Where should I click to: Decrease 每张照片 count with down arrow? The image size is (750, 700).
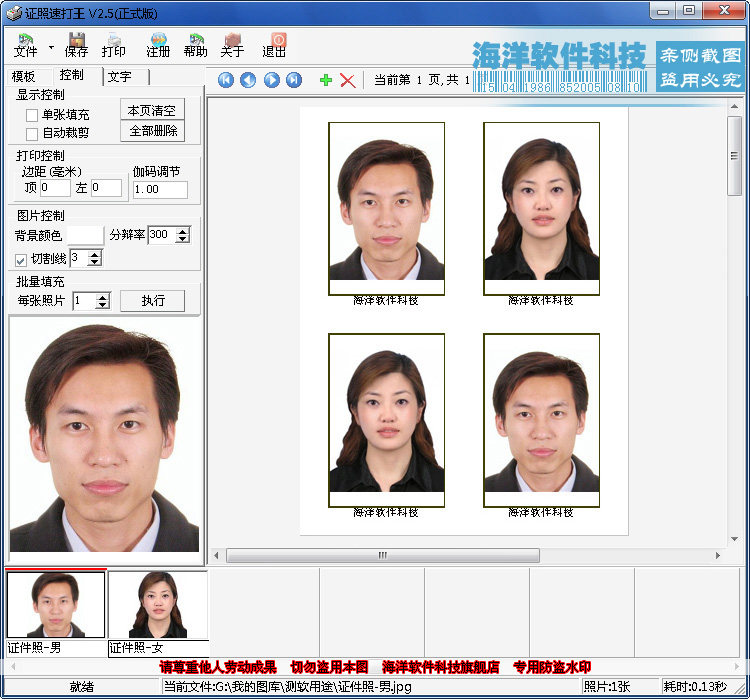coord(102,305)
